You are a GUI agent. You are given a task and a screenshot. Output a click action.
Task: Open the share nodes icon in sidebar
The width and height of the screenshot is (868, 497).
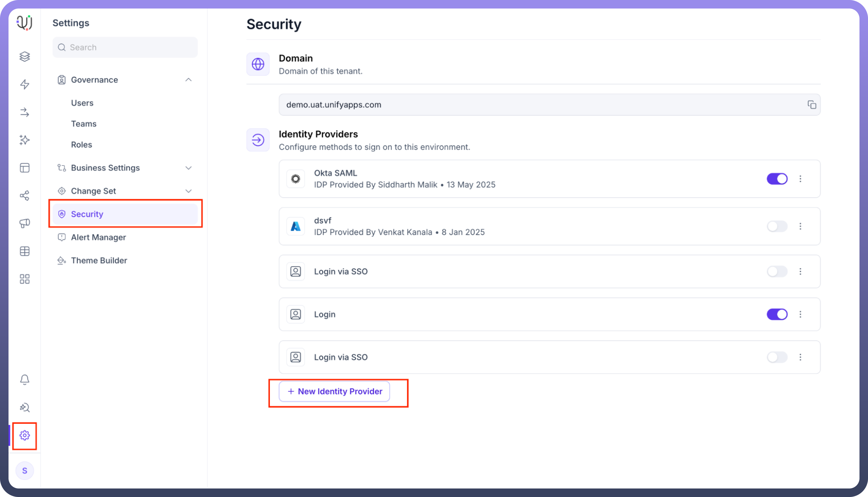point(24,196)
